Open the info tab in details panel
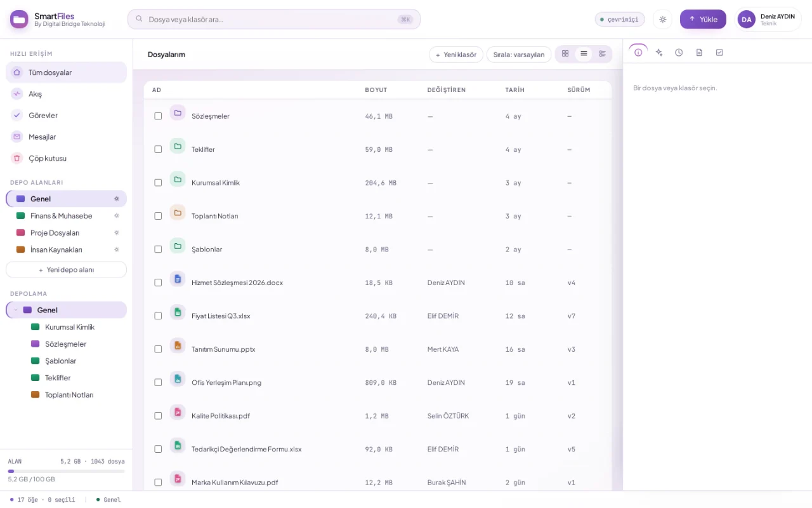Viewport: 812px width, 508px height. tap(638, 53)
